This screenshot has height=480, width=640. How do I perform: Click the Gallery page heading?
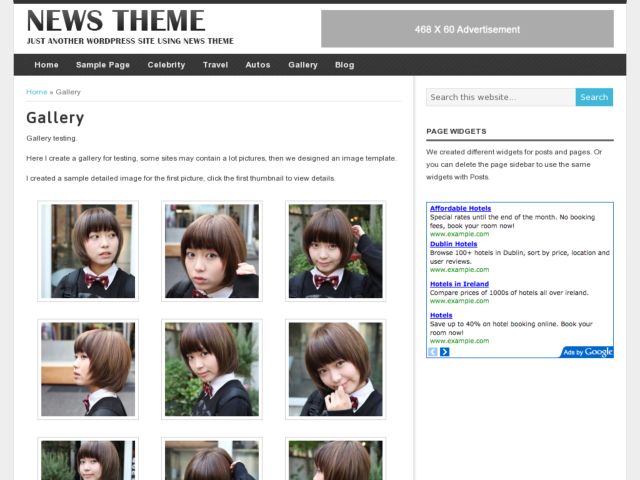pos(55,118)
